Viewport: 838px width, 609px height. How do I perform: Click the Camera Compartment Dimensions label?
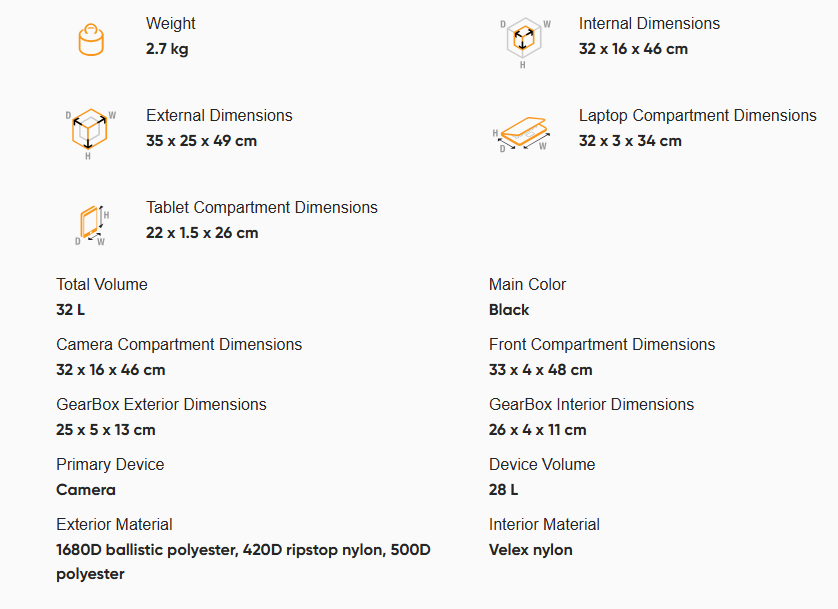pos(179,345)
